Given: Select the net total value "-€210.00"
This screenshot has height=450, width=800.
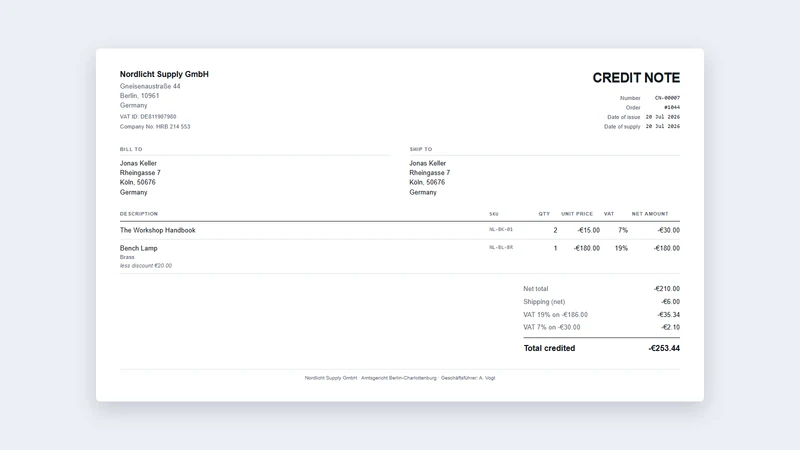Looking at the screenshot, I should click(667, 289).
